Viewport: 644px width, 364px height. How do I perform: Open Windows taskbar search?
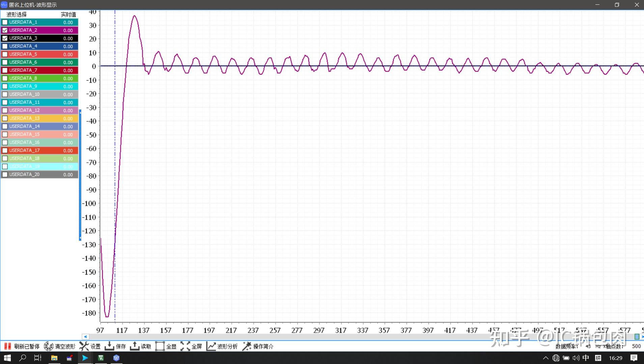(x=23, y=358)
